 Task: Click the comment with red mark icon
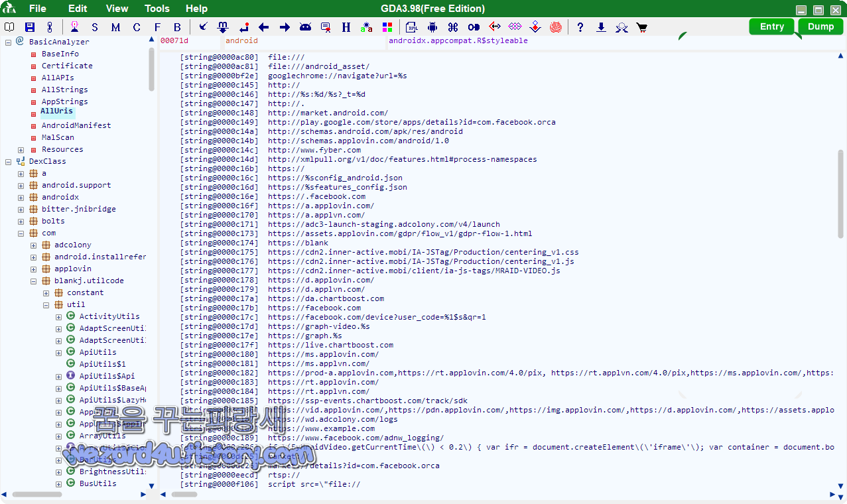click(326, 27)
